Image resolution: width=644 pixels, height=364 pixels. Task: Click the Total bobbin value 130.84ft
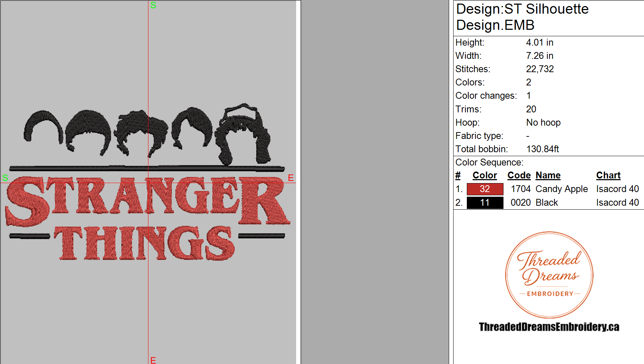543,149
